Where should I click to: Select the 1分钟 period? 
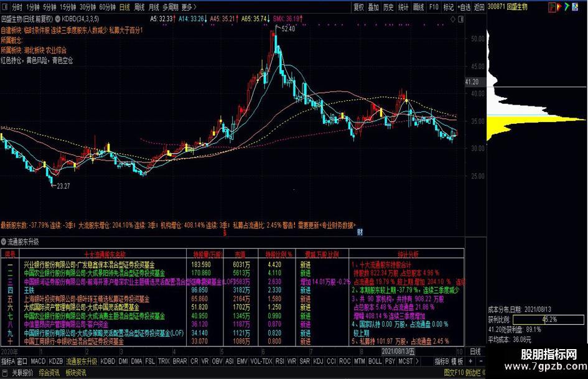click(32, 7)
